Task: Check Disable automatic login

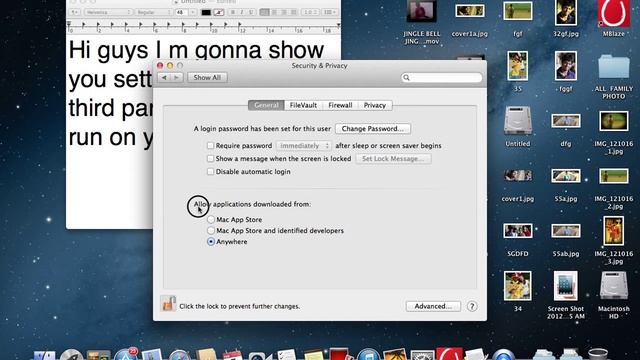Action: tap(210, 171)
